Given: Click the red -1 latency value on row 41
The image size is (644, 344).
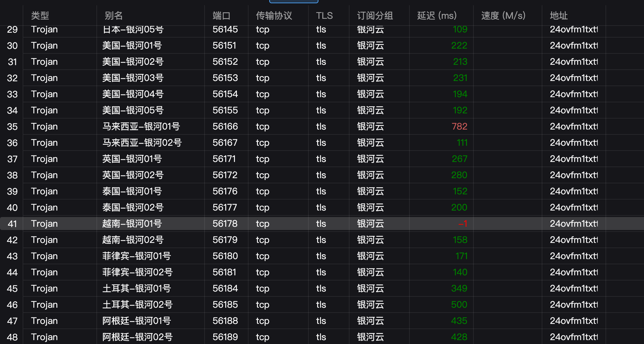Looking at the screenshot, I should 463,224.
